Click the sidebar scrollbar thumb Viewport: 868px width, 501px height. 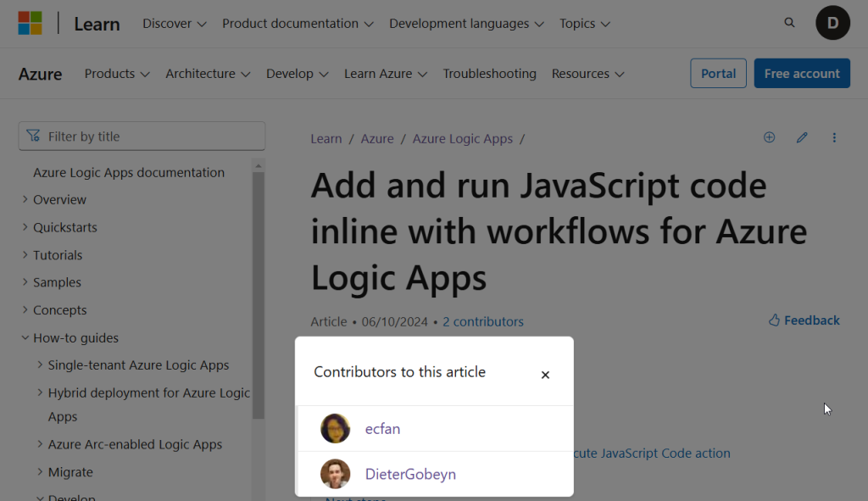[259, 295]
